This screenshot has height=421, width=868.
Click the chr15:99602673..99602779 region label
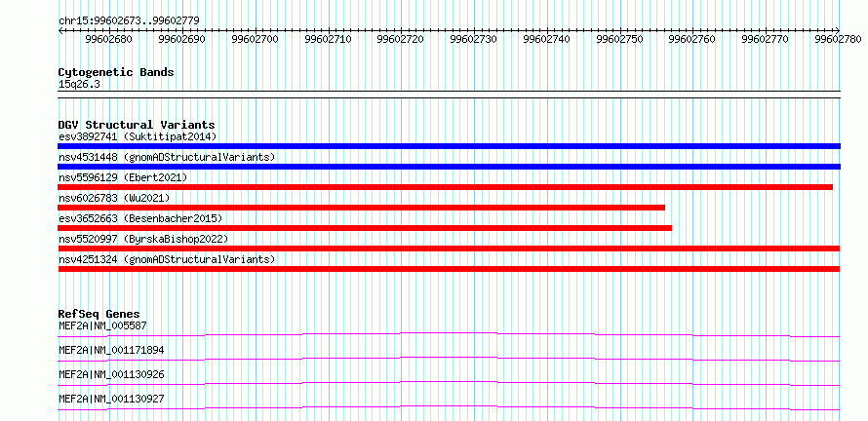pos(129,20)
